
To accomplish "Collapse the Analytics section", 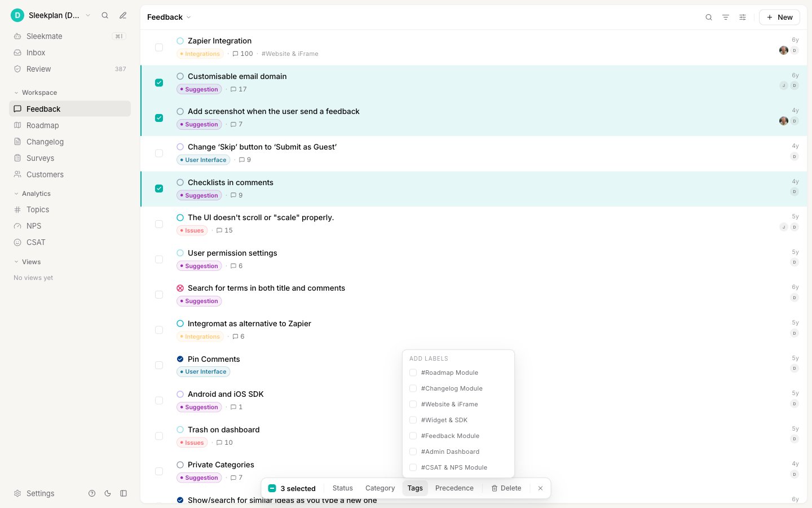I will [32, 194].
